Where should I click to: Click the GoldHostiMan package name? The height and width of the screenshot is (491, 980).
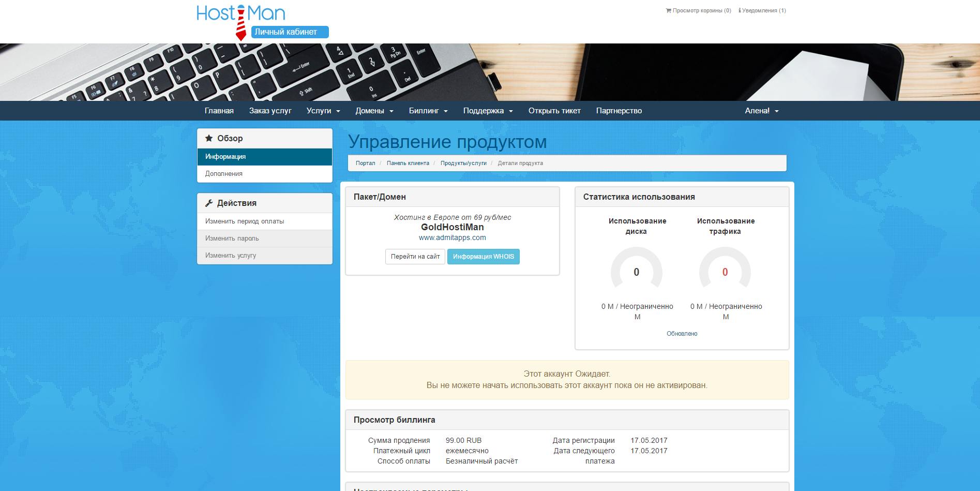(453, 227)
